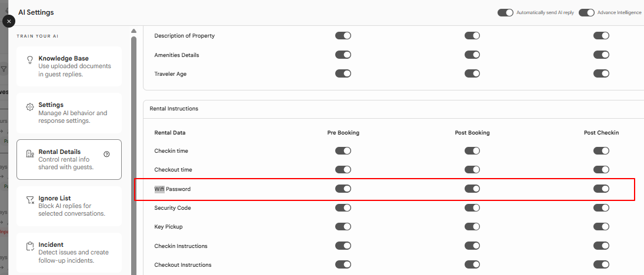Click the Knowledge Base lightbulb icon
The image size is (644, 275).
click(x=29, y=61)
